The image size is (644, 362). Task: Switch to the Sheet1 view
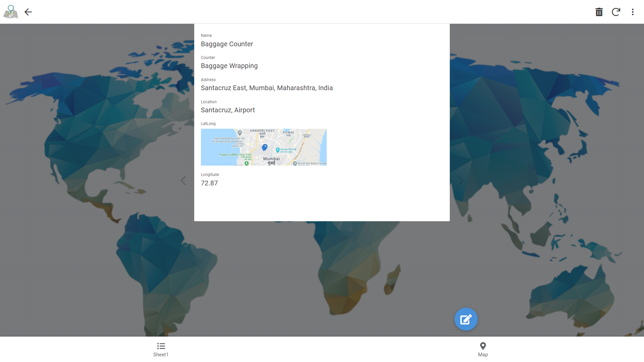pos(161,349)
